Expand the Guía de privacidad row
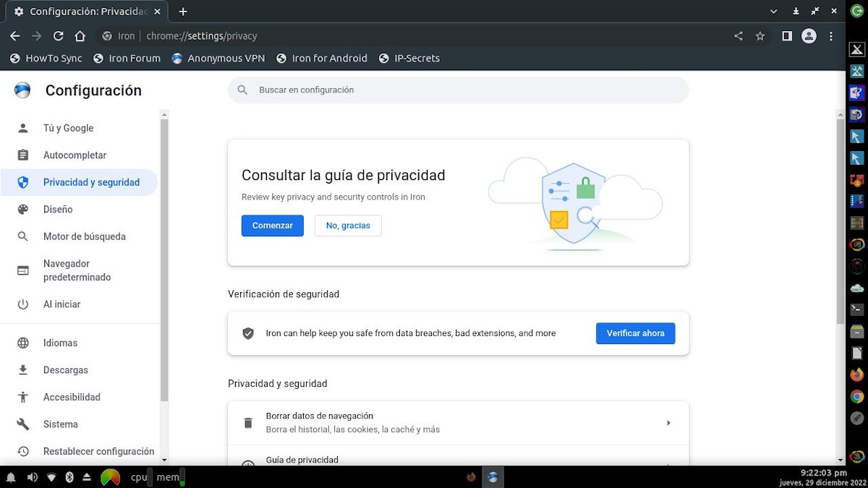The image size is (868, 488). 458,460
